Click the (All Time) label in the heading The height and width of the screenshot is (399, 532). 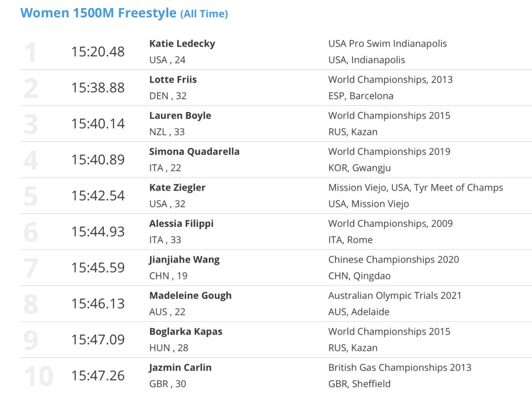pyautogui.click(x=204, y=14)
